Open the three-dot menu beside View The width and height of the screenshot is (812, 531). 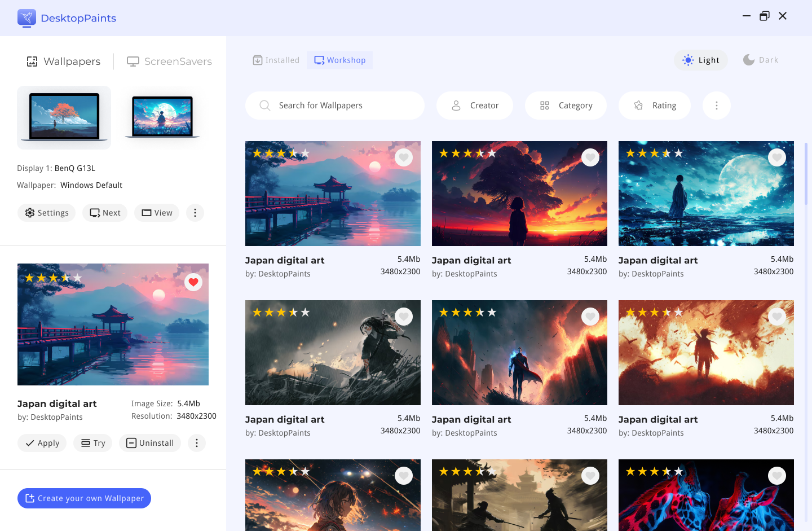click(195, 213)
